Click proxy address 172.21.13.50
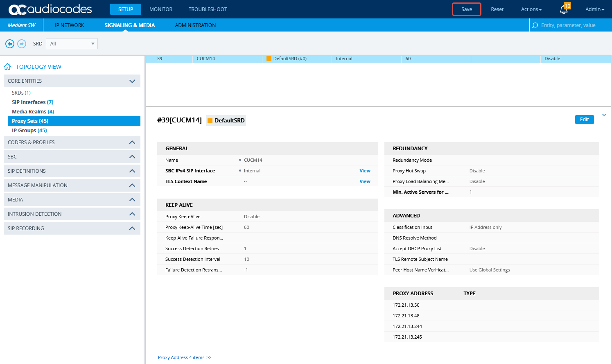612x364 pixels. [x=406, y=305]
